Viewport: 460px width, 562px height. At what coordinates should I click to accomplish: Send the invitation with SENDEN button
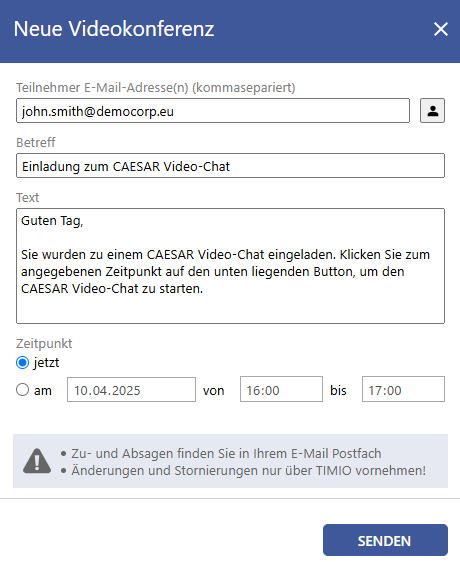point(385,540)
